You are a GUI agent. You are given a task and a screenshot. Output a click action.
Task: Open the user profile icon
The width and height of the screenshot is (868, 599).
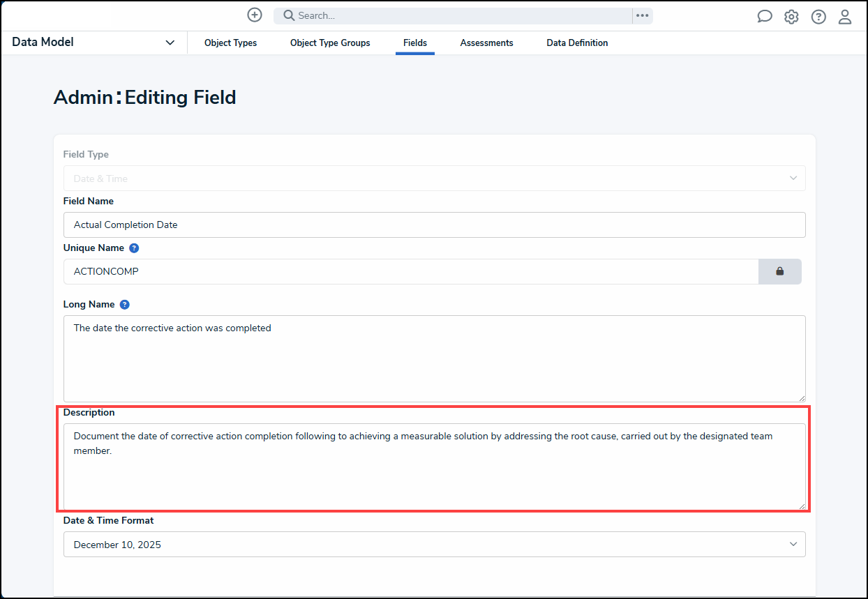845,16
